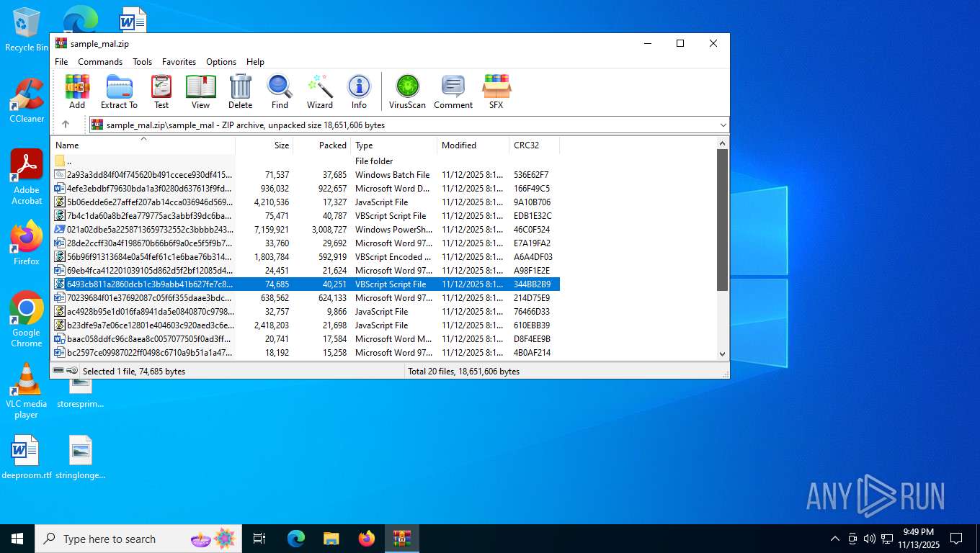
Task: Go up one folder level arrow
Action: (66, 125)
